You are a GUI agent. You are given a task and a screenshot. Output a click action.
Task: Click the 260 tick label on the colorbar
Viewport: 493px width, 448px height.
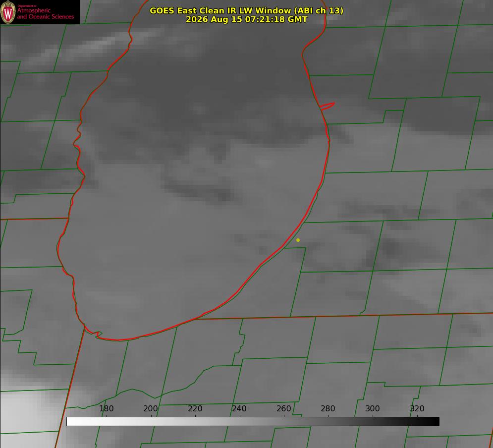283,408
